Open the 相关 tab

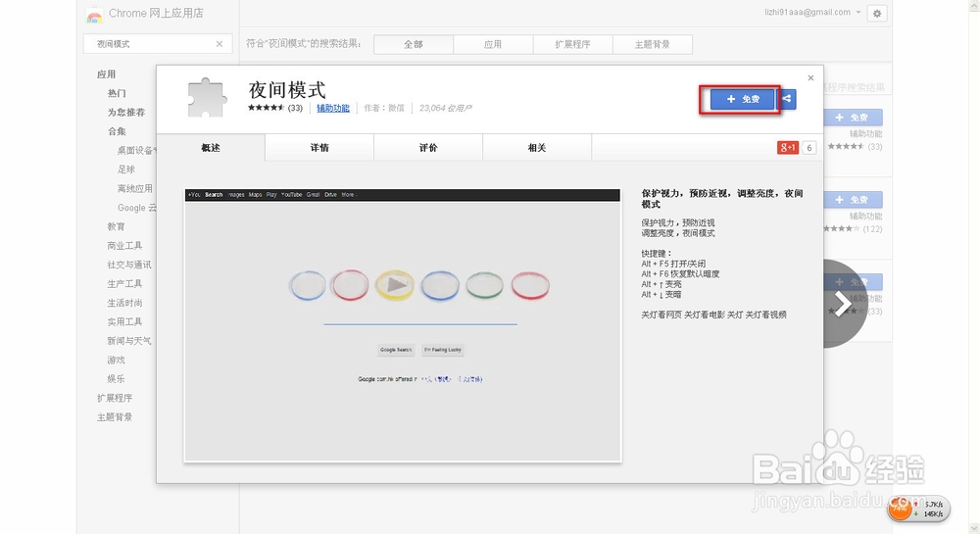click(537, 147)
